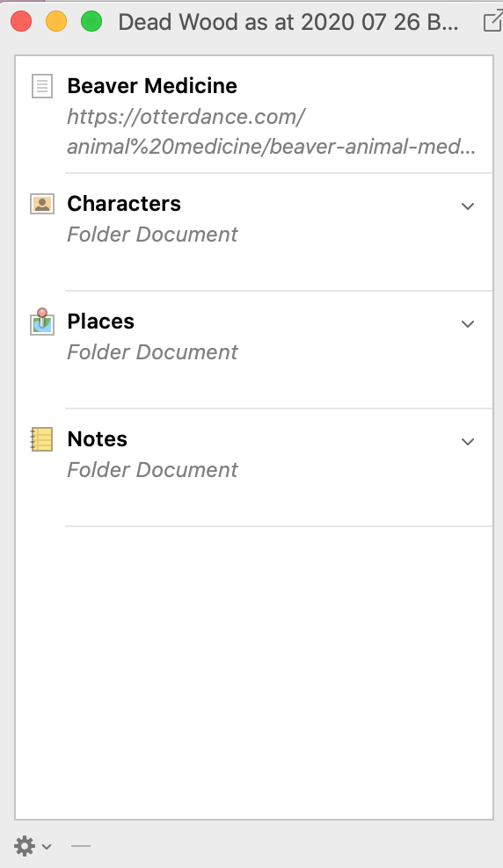Expand the Places folder chevron

click(468, 324)
